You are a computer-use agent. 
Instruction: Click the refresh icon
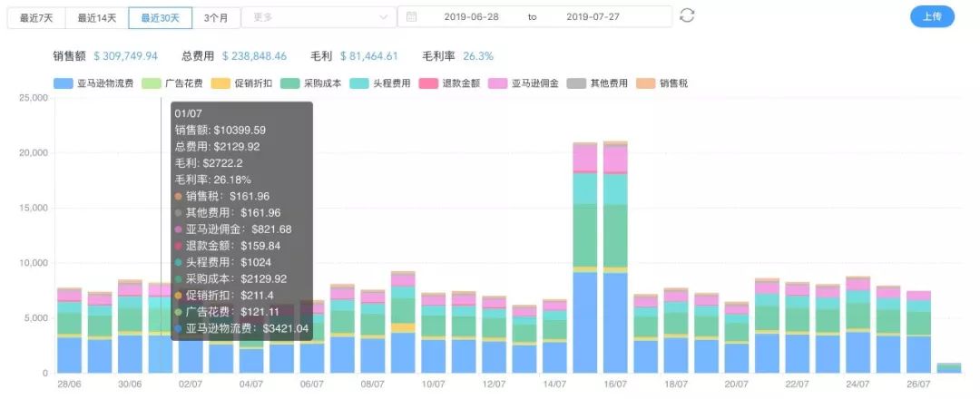click(687, 15)
